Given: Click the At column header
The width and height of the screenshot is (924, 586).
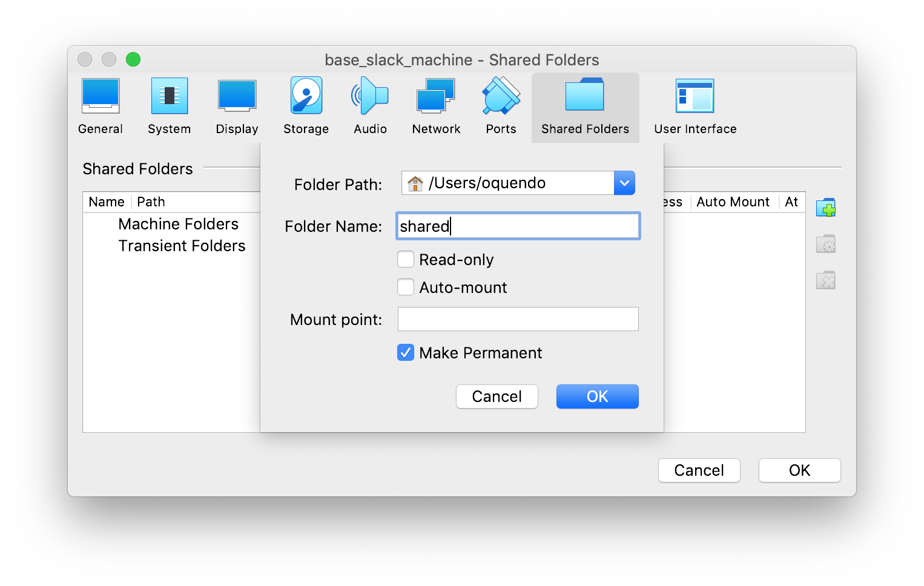Looking at the screenshot, I should pyautogui.click(x=792, y=202).
